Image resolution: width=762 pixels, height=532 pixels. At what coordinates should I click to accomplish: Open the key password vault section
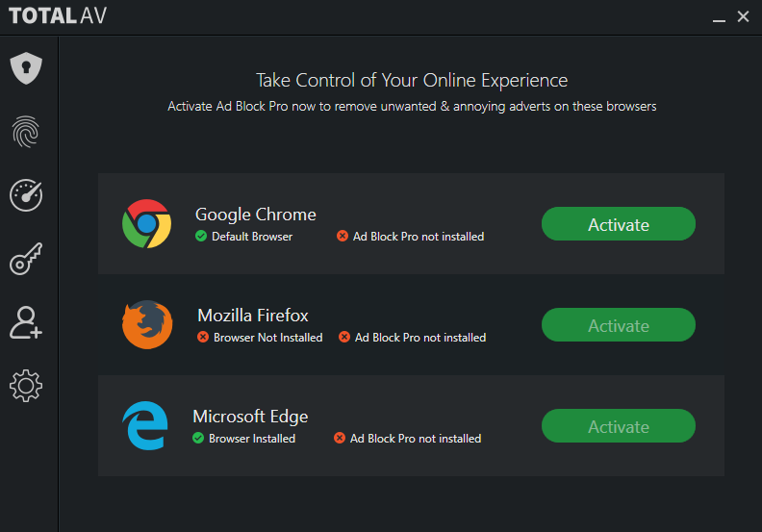(26, 259)
